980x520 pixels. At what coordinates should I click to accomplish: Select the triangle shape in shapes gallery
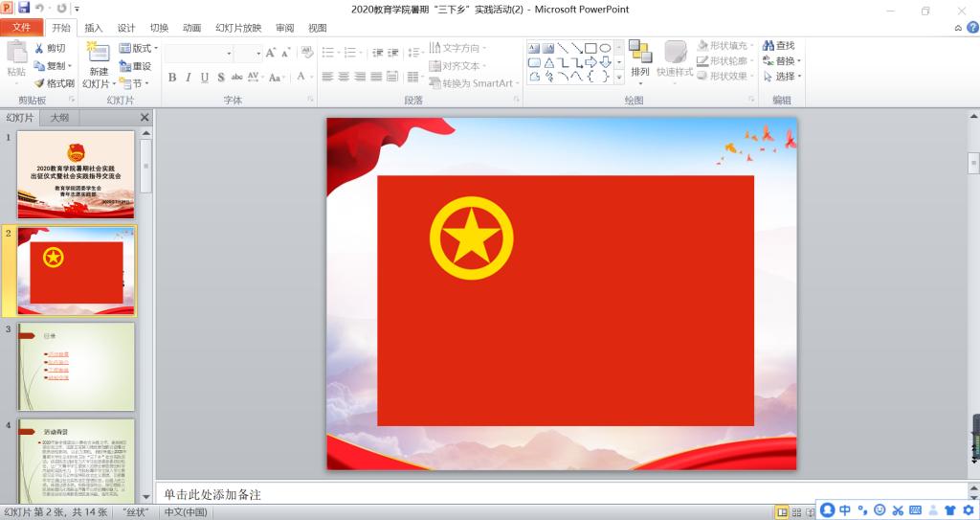548,62
